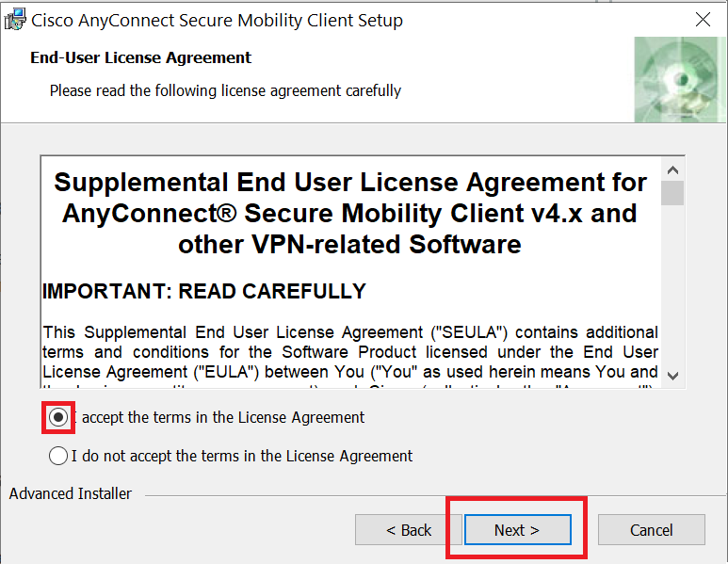The height and width of the screenshot is (564, 728).
Task: Close the AnyConnect Setup window
Action: click(x=702, y=20)
